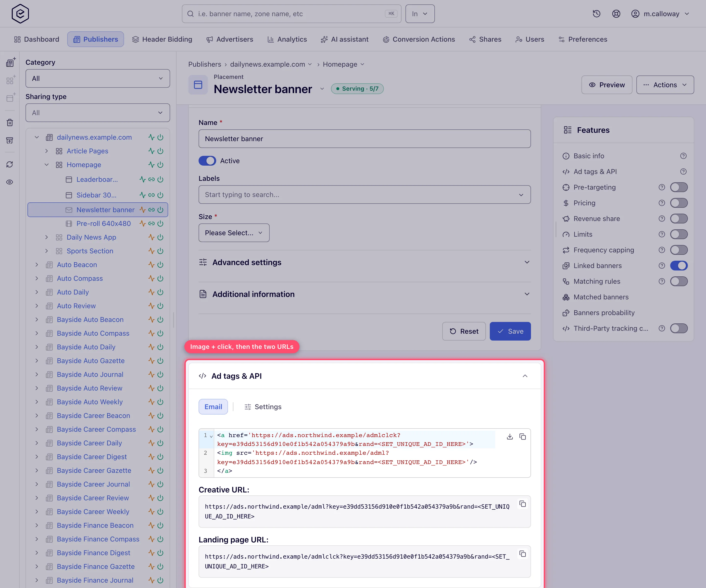Click the eye icon in left rail
Image resolution: width=706 pixels, height=588 pixels.
tap(10, 182)
